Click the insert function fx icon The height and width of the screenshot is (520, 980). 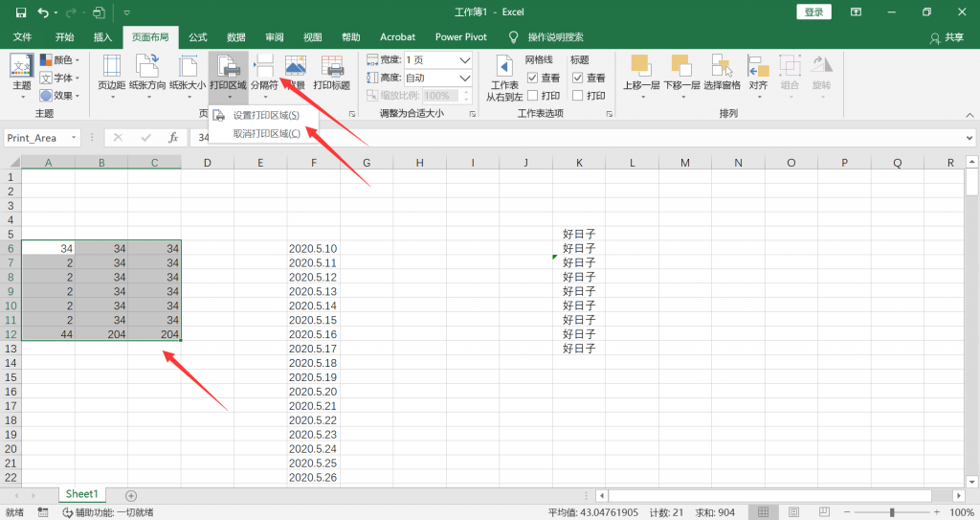173,138
